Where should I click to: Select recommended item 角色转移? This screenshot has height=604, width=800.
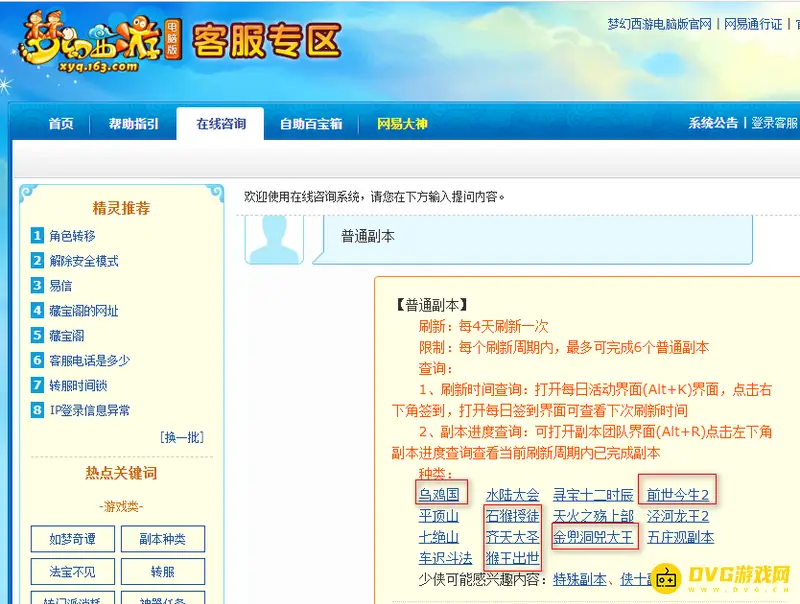coord(72,236)
